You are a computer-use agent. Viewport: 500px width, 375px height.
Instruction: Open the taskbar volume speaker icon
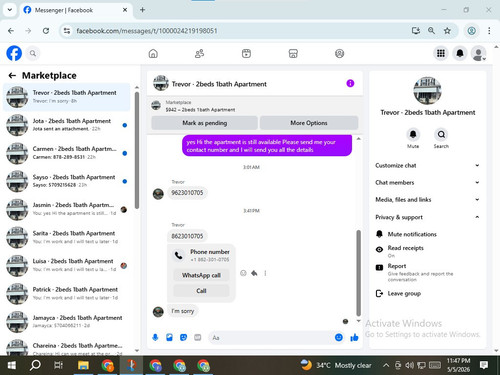coord(409,365)
